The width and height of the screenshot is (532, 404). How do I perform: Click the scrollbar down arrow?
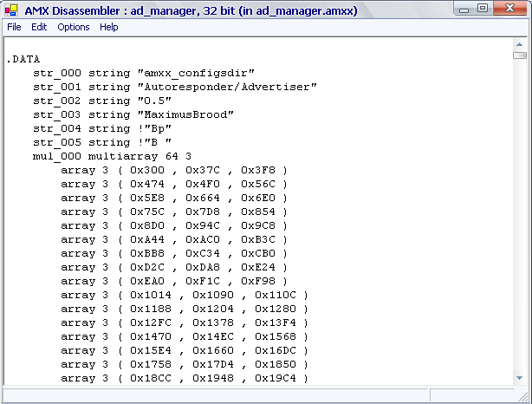coord(520,378)
